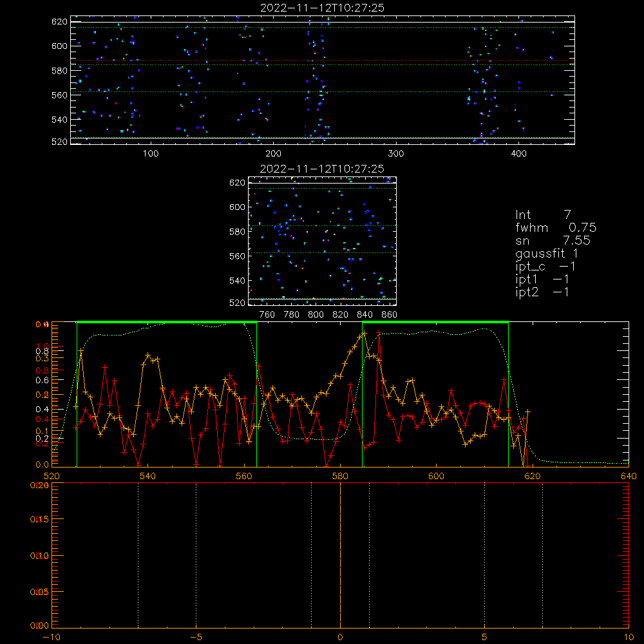Select the 'sn 7.55' readout

tap(553, 240)
